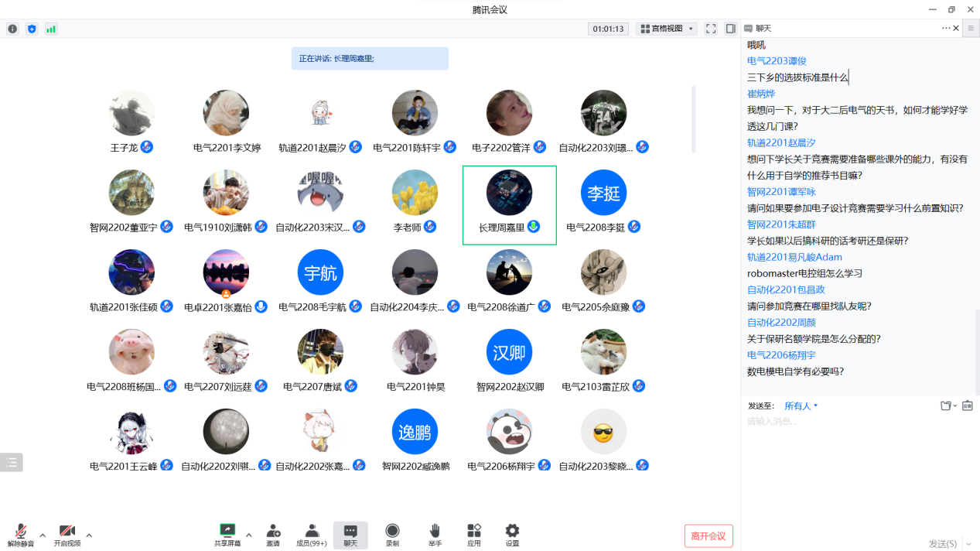Open the 应用 apps icon

pos(474,531)
